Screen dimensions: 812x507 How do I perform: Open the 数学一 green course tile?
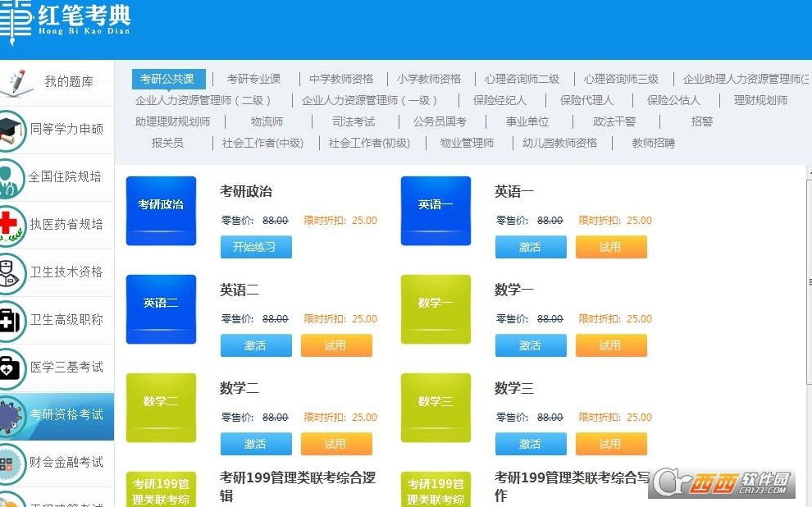click(x=436, y=309)
